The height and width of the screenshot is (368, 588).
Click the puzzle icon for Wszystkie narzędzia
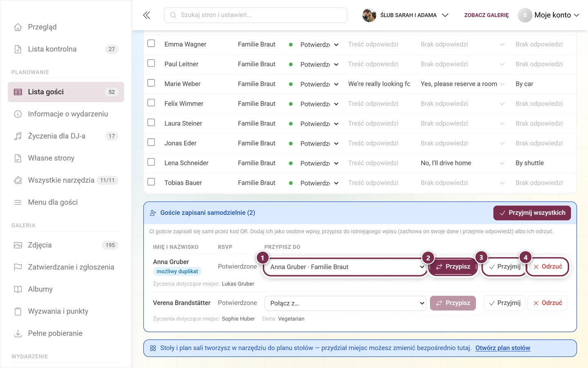click(18, 180)
